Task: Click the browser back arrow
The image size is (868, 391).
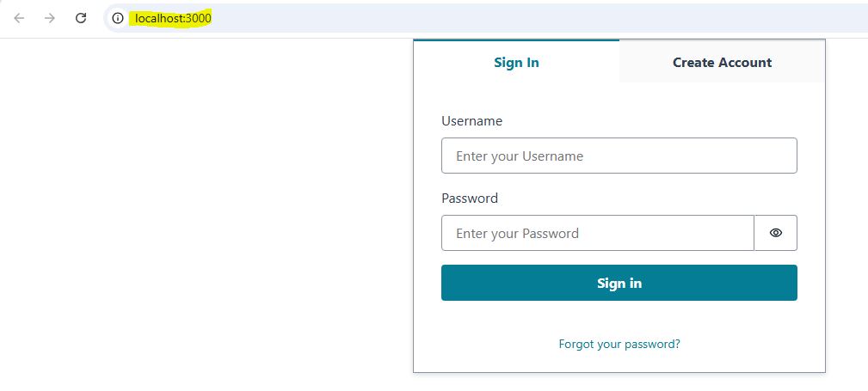Action: coord(19,18)
